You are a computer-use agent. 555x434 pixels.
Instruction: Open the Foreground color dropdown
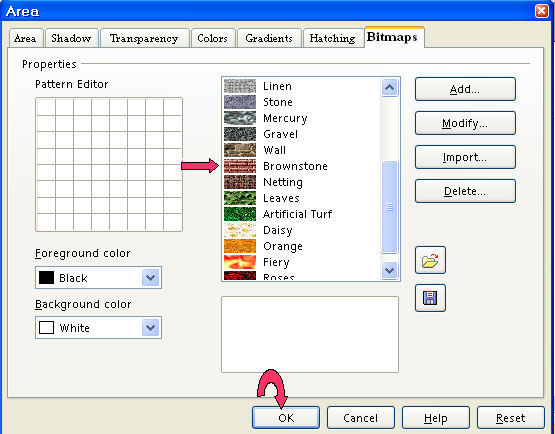coord(150,278)
